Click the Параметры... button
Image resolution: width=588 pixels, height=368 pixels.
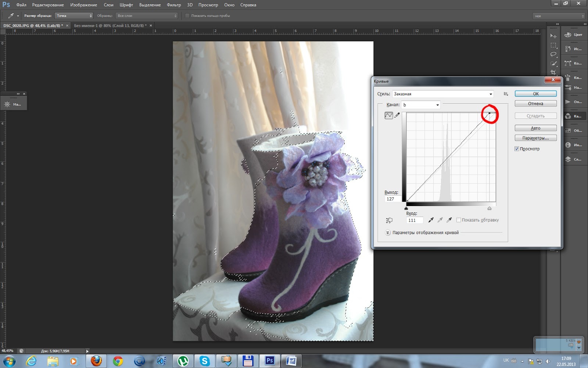coord(535,138)
